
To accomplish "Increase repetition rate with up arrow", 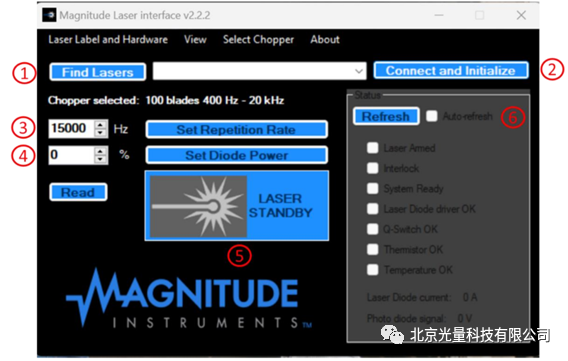I will click(100, 125).
